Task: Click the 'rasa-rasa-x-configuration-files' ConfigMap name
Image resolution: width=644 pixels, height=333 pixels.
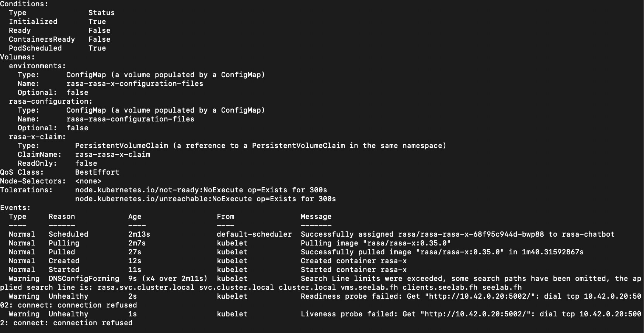Action: 135,84
